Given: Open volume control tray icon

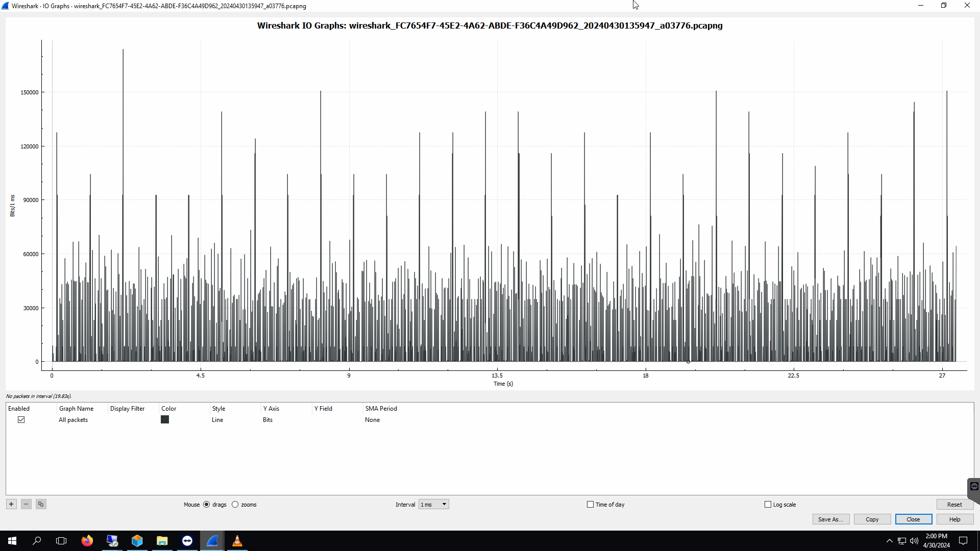Looking at the screenshot, I should [914, 541].
